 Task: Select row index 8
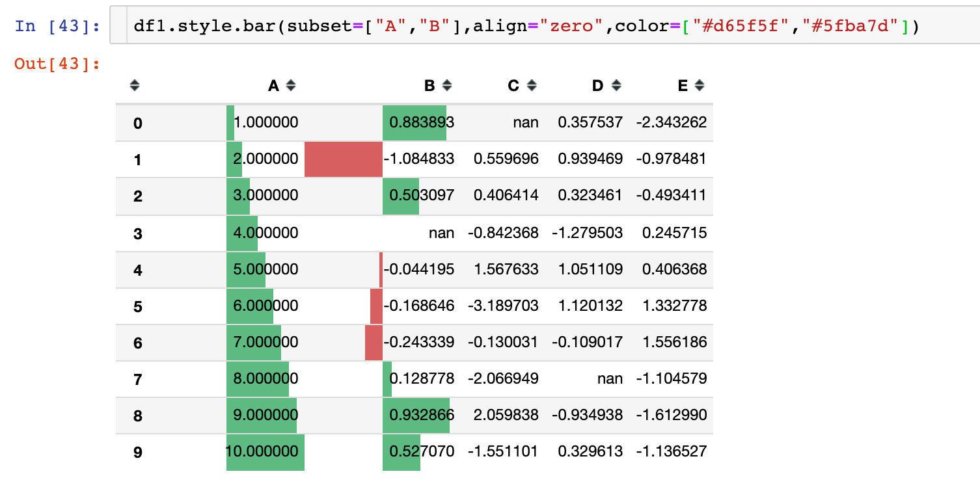[137, 415]
